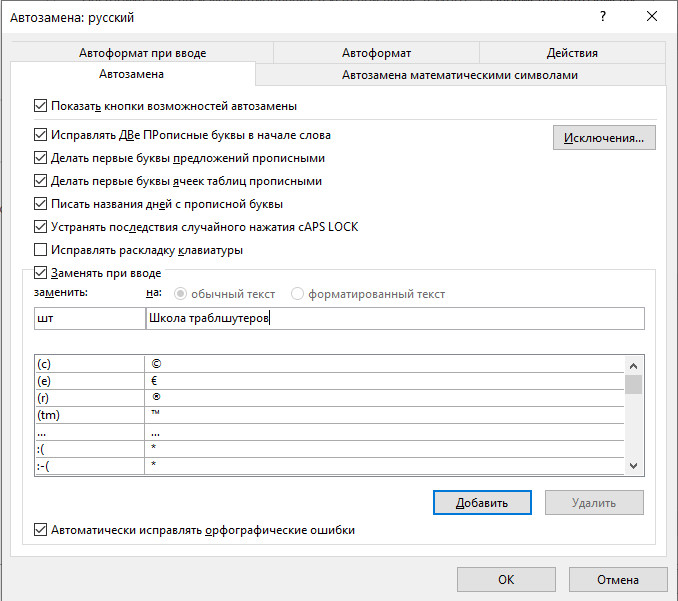Toggle 'Автоматически исправлять орфографические ошибки' checkbox
This screenshot has height=601, width=678.
(x=41, y=530)
